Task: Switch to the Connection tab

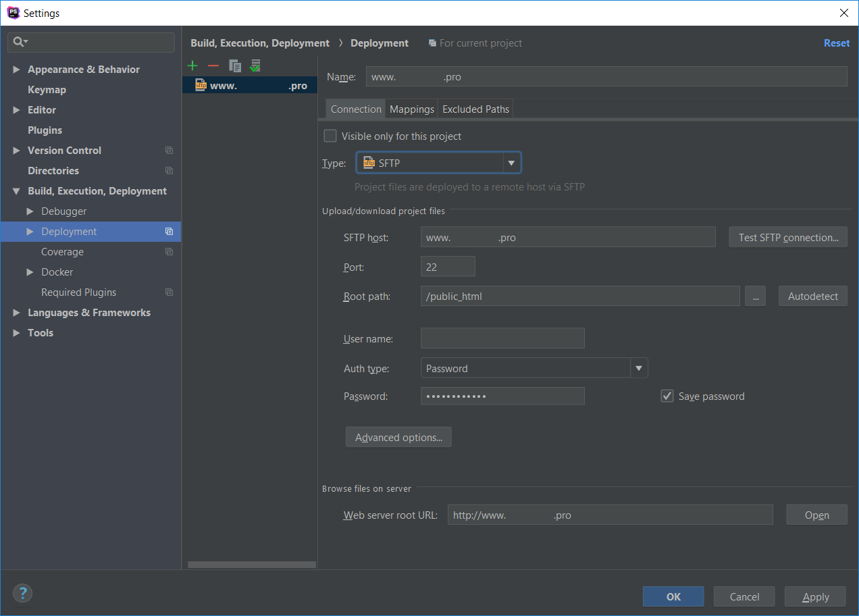Action: coord(356,109)
